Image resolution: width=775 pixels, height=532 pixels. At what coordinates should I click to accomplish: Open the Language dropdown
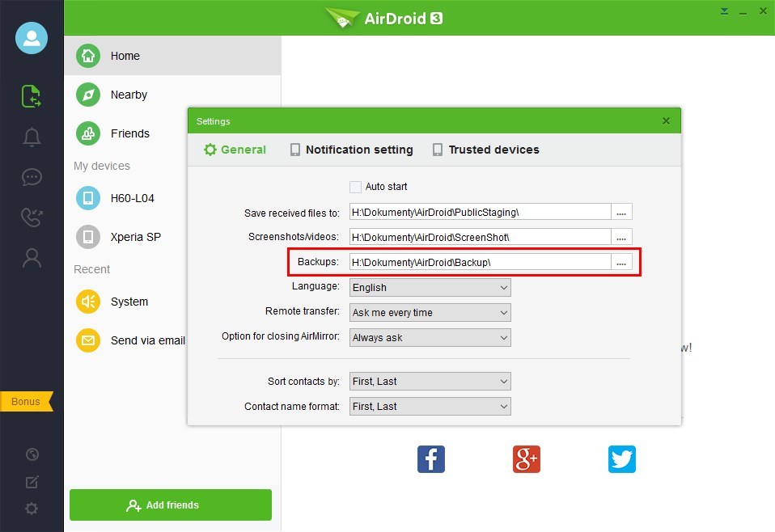430,288
